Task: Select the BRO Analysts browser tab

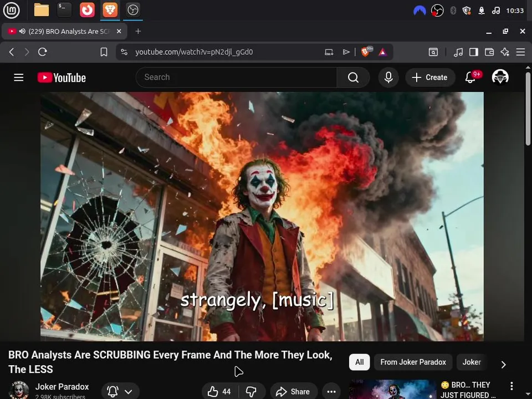Action: [64, 31]
